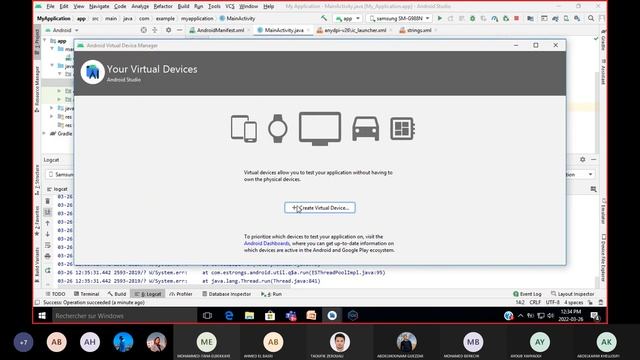Open File Explorer from the taskbar
This screenshot has height=360, width=640.
click(x=249, y=316)
